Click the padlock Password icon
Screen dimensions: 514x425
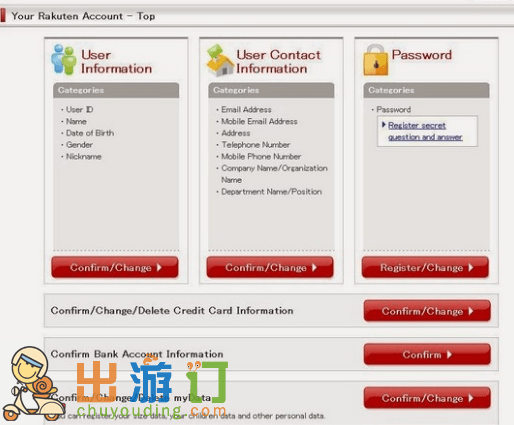(376, 60)
